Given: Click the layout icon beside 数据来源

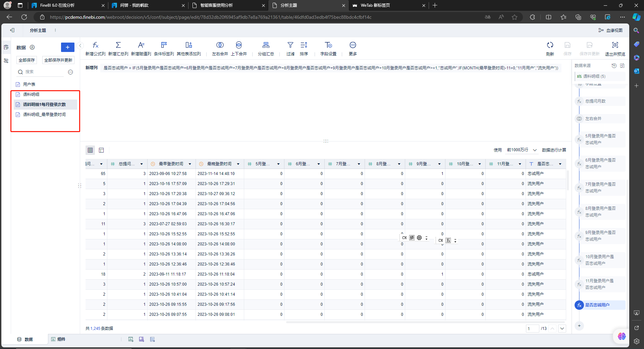Looking at the screenshot, I should (x=622, y=66).
